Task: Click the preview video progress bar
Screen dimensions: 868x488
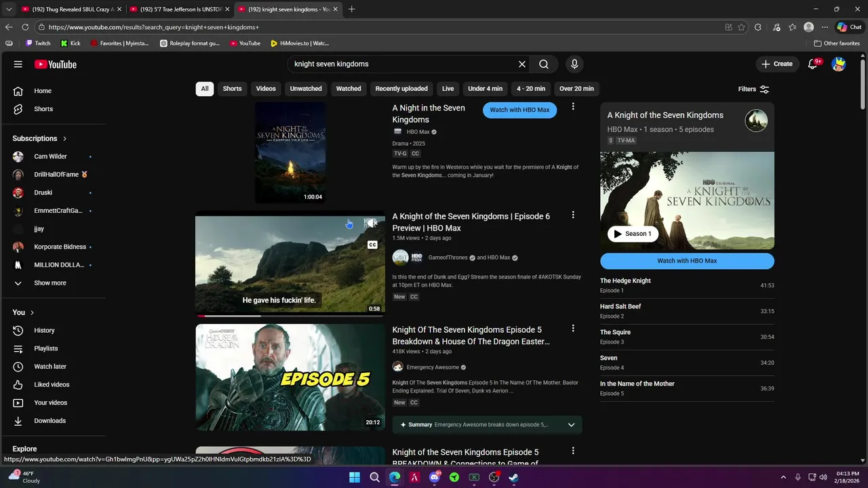Action: [x=290, y=316]
